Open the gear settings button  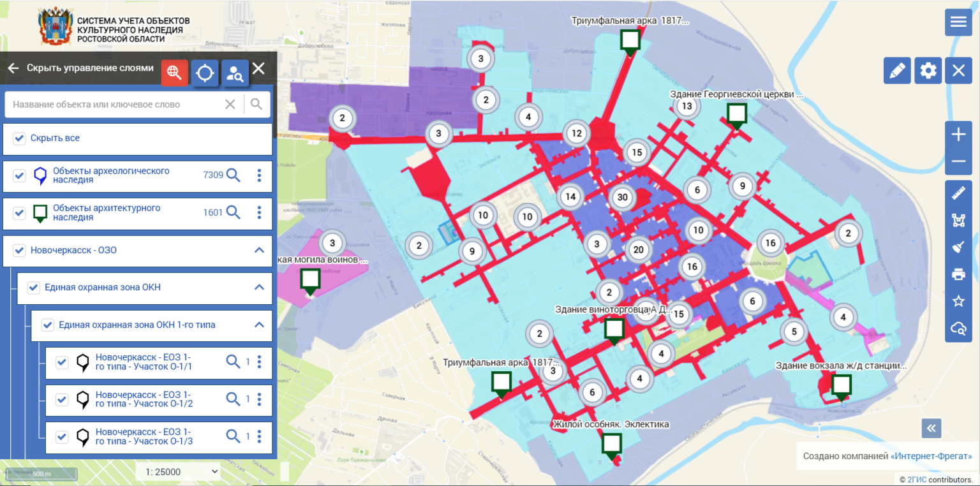pos(928,70)
